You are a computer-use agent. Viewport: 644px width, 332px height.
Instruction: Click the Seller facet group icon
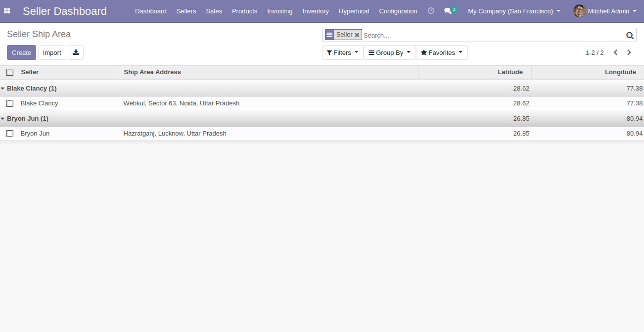(x=329, y=35)
